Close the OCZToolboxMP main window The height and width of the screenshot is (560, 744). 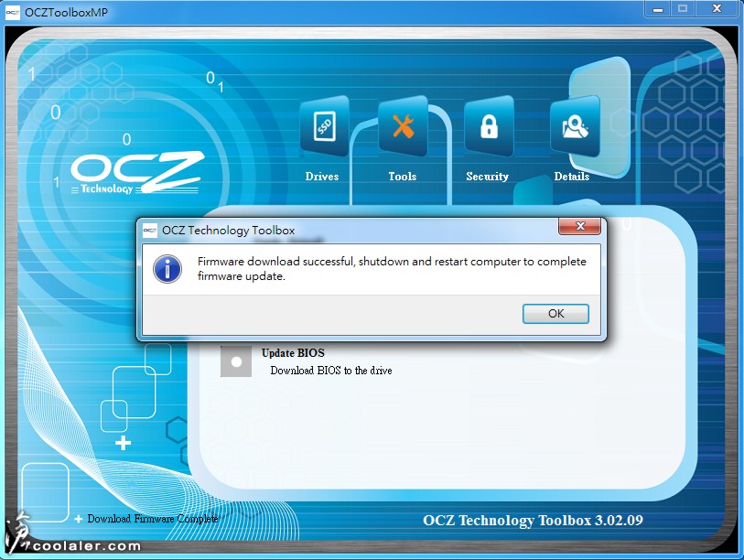click(x=717, y=9)
